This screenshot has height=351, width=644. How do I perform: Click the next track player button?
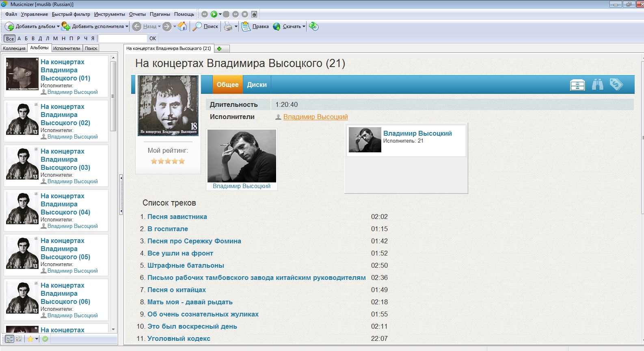(236, 14)
